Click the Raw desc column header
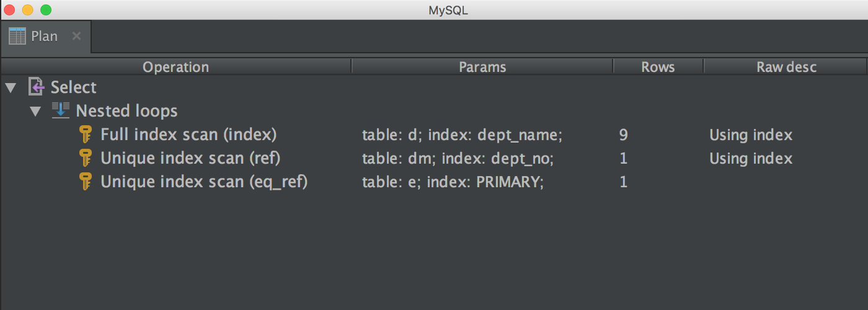Image resolution: width=868 pixels, height=310 pixels. (x=786, y=67)
